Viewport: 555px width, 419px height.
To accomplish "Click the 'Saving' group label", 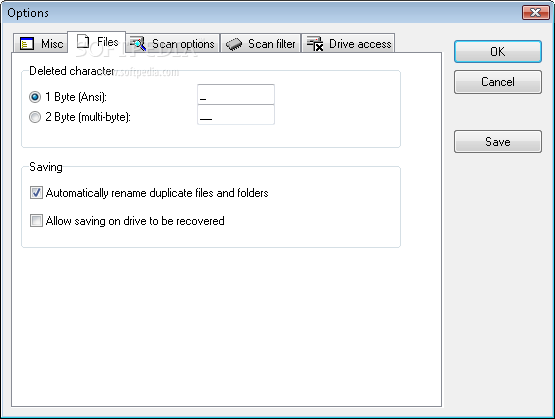I will coord(46,167).
